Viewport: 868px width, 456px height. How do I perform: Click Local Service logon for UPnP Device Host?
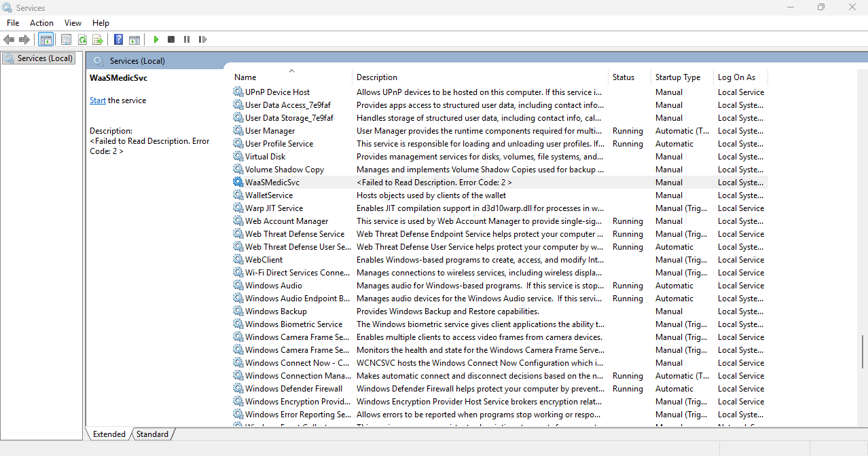[741, 92]
